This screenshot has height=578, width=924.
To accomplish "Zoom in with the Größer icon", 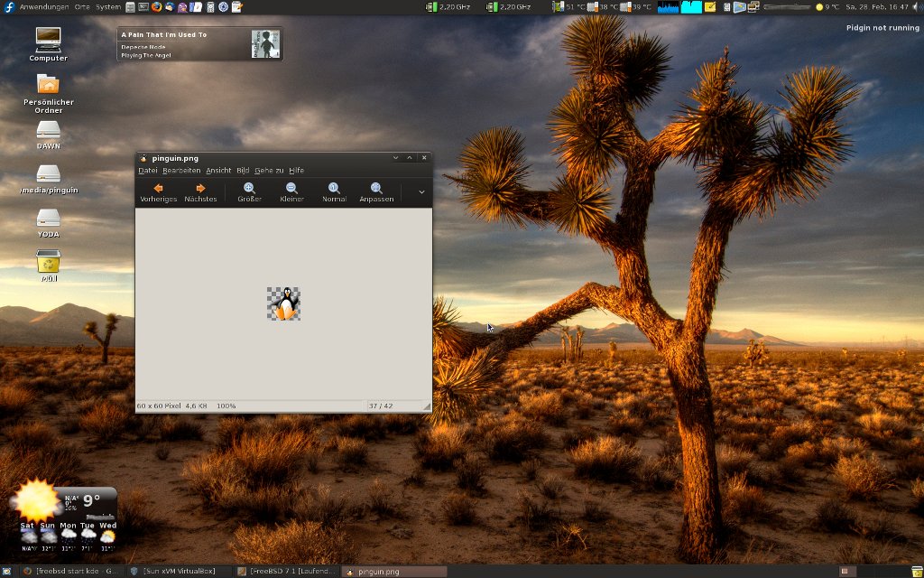I will [x=249, y=191].
